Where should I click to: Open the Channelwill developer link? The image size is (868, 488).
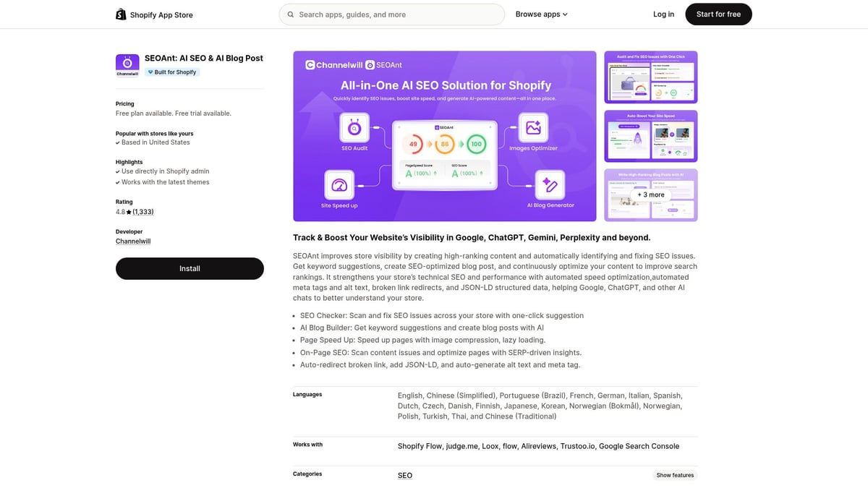click(x=132, y=241)
